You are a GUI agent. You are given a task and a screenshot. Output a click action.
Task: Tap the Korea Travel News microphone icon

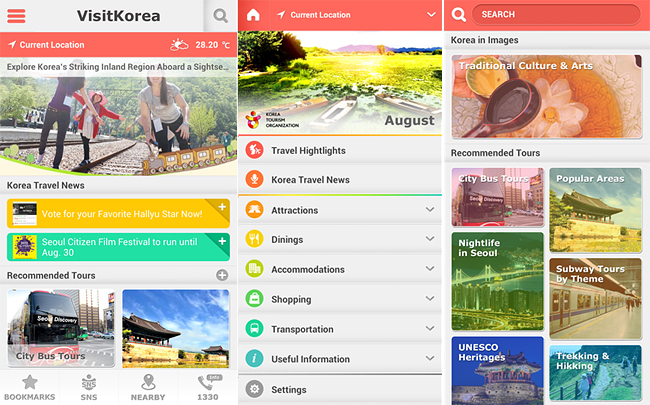click(255, 179)
